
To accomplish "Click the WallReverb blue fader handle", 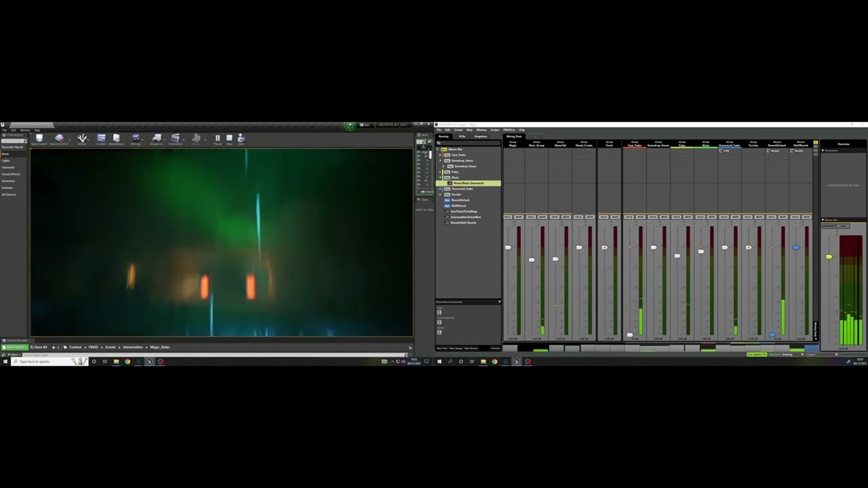I will [796, 247].
